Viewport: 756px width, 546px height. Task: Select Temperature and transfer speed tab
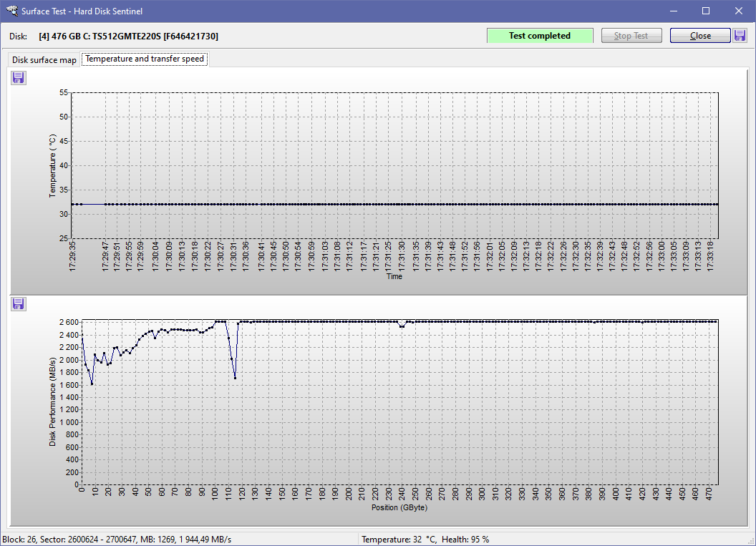pyautogui.click(x=145, y=59)
